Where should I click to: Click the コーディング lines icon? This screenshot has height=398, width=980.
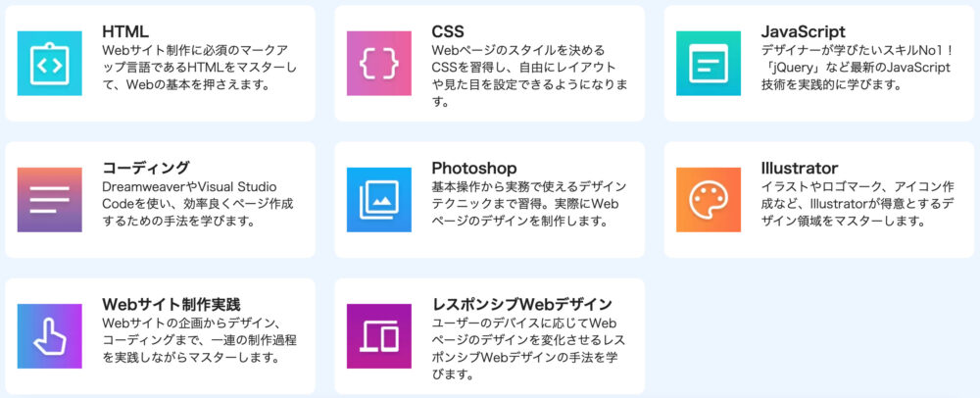[x=49, y=199]
